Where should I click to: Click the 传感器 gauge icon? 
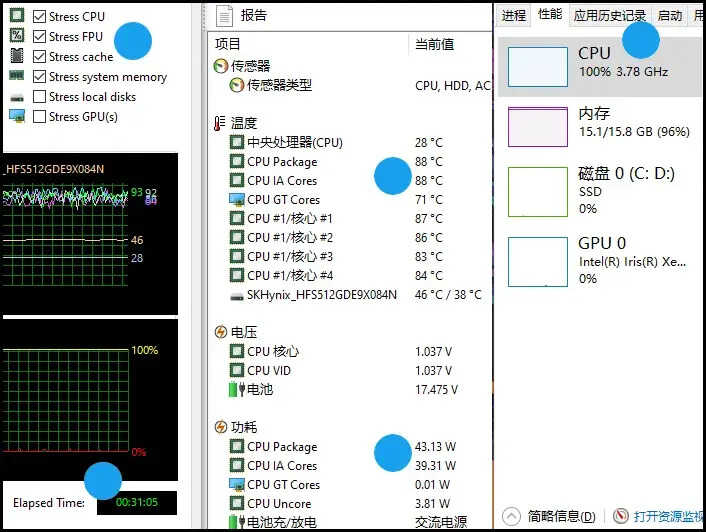coord(221,66)
